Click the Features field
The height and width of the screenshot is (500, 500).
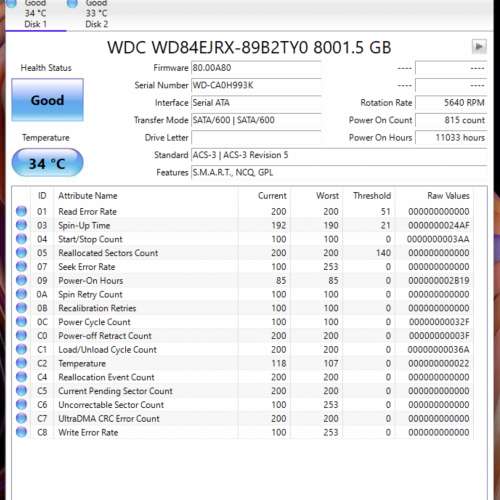[339, 172]
